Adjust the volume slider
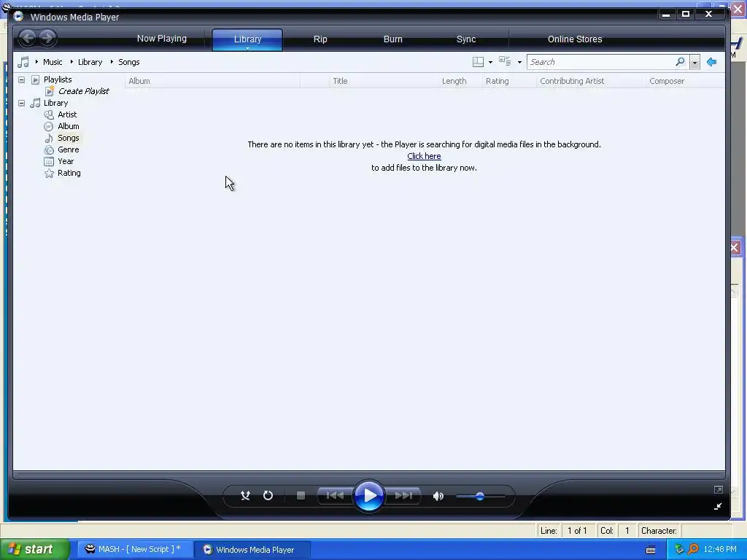Image resolution: width=747 pixels, height=560 pixels. (480, 496)
